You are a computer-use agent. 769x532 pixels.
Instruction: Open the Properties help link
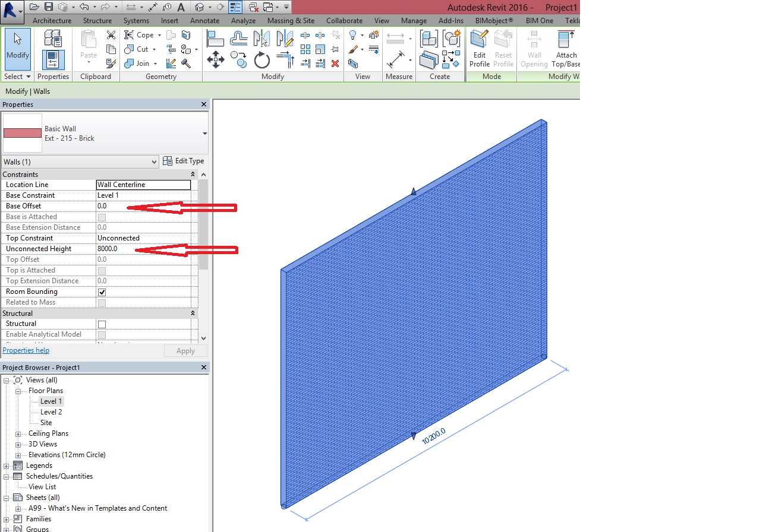[26, 350]
